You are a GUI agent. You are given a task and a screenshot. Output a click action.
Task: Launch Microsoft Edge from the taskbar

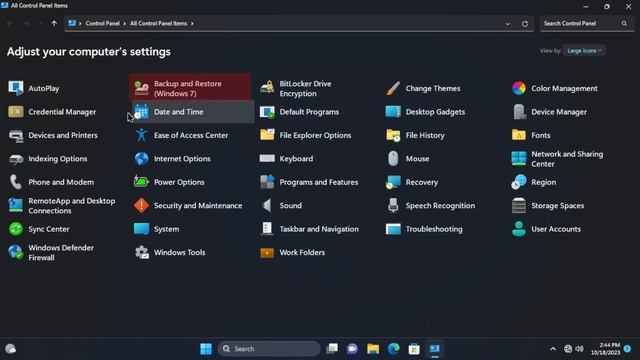click(x=393, y=349)
